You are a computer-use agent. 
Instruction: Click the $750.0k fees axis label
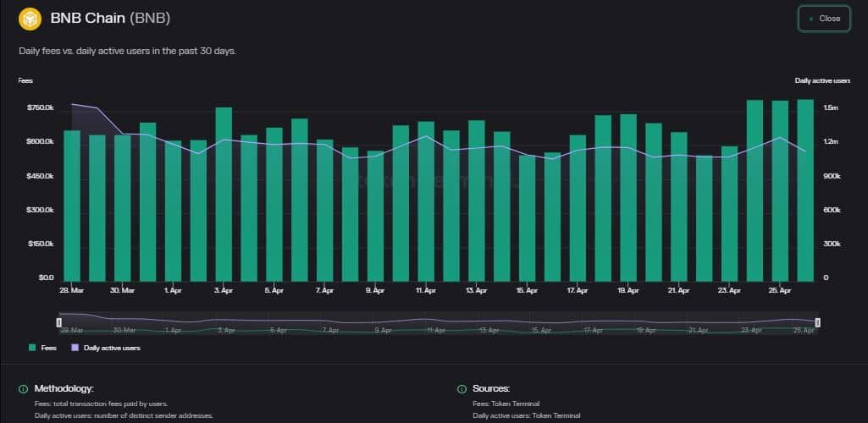pos(41,107)
